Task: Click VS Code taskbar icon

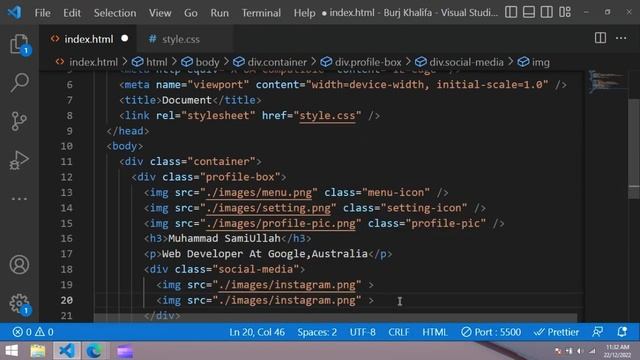Action: coord(67,351)
